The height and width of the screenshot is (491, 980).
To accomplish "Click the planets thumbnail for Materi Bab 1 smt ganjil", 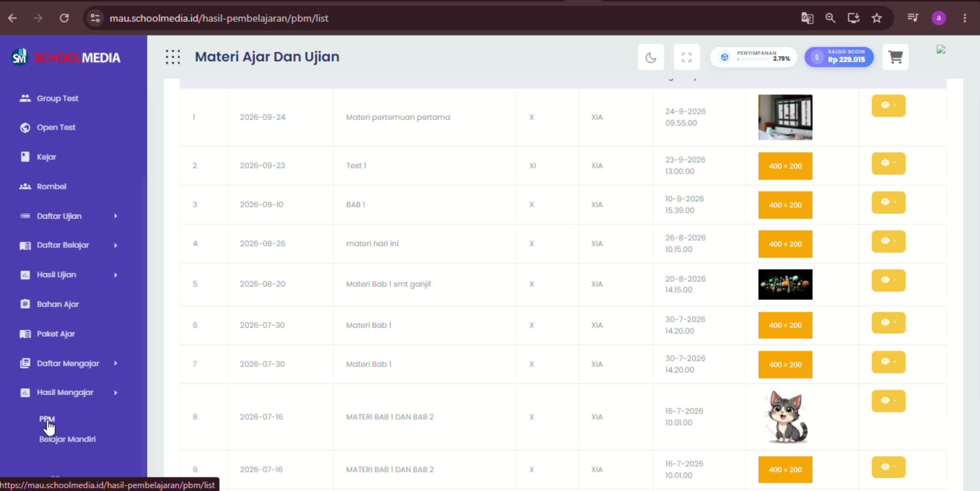I will [785, 285].
